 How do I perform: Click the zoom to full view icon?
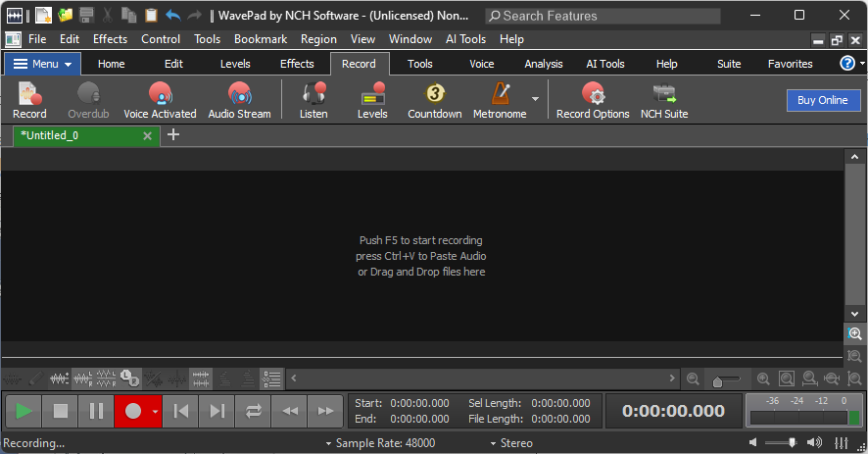point(787,379)
